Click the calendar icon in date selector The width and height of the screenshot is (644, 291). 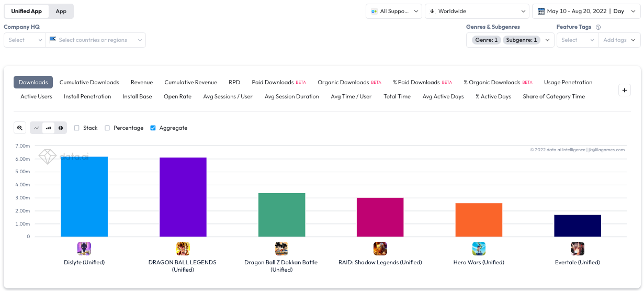coord(540,11)
